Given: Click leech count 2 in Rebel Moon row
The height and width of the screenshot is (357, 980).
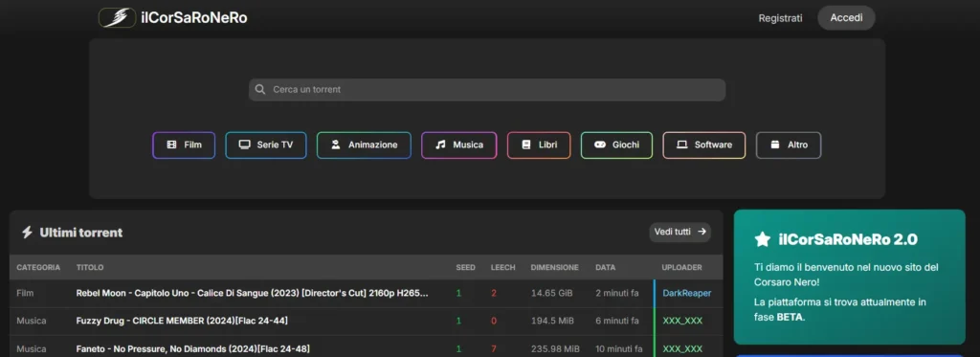Looking at the screenshot, I should click(x=494, y=293).
